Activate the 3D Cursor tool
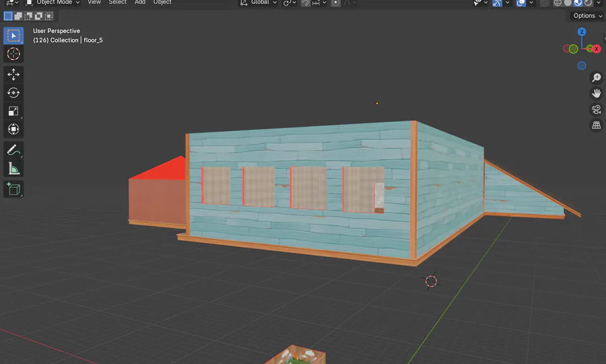Screen dimensions: 606x364 pyautogui.click(x=13, y=54)
